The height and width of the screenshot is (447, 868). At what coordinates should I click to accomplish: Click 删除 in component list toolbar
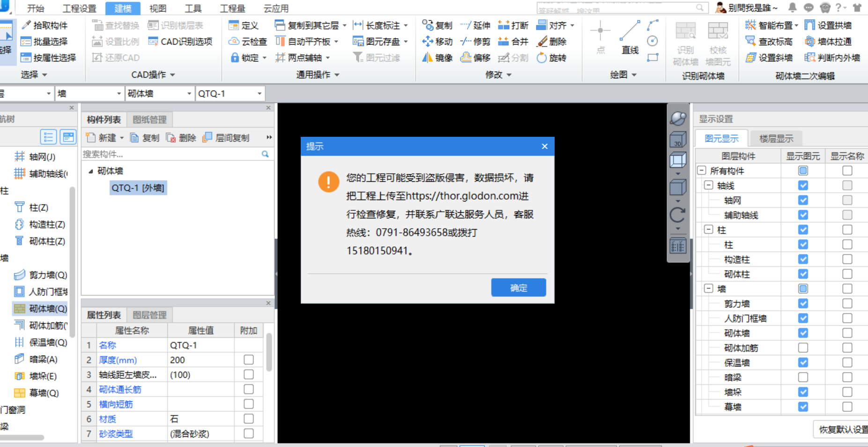(x=181, y=138)
